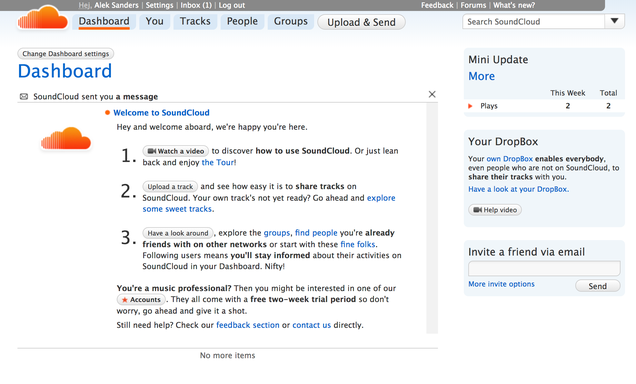Open the Alek Sanders profile link

point(116,5)
